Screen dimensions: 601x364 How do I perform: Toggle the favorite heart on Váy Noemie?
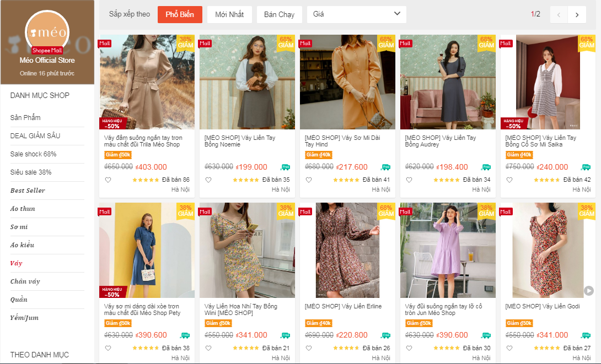pos(208,179)
